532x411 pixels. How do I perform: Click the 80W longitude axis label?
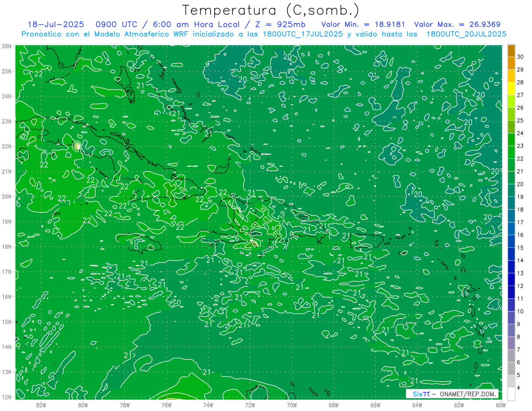[83, 405]
